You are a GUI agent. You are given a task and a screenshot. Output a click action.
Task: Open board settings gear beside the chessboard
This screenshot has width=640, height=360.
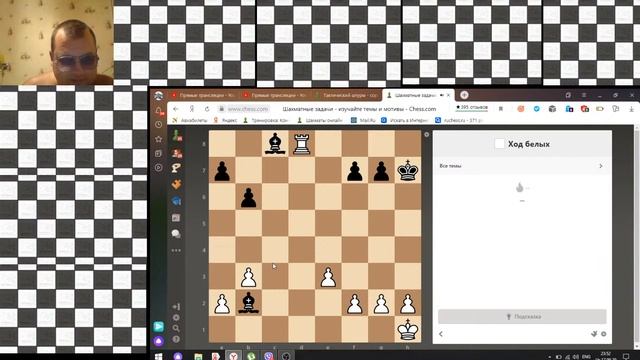[x=427, y=134]
